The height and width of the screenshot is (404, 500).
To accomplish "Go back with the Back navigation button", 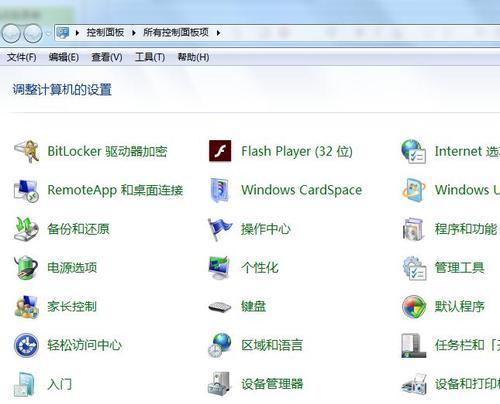I will pyautogui.click(x=11, y=33).
